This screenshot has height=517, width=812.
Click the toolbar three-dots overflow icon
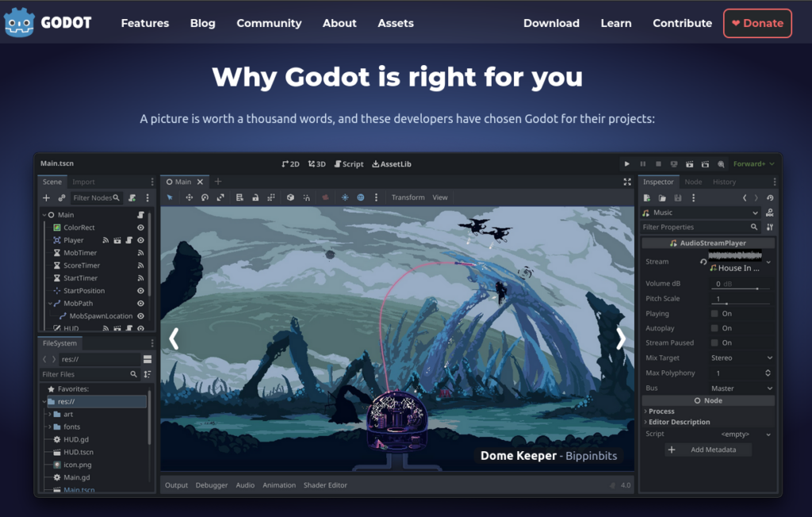point(376,197)
